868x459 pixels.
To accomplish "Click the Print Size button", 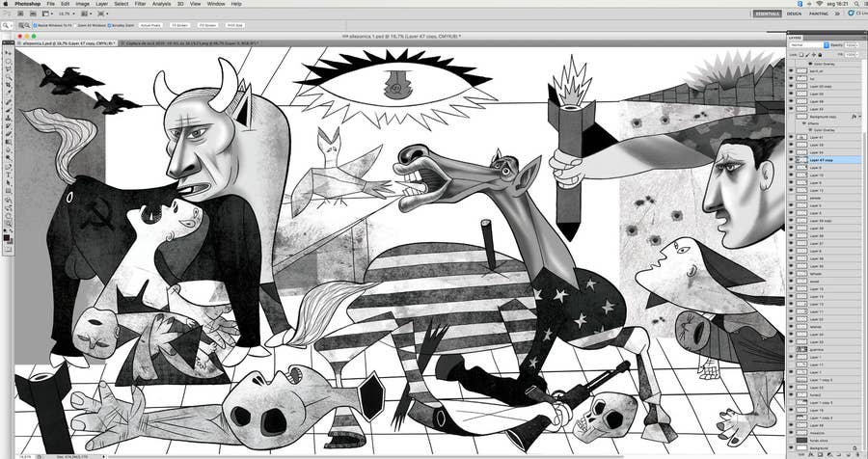I will (234, 25).
